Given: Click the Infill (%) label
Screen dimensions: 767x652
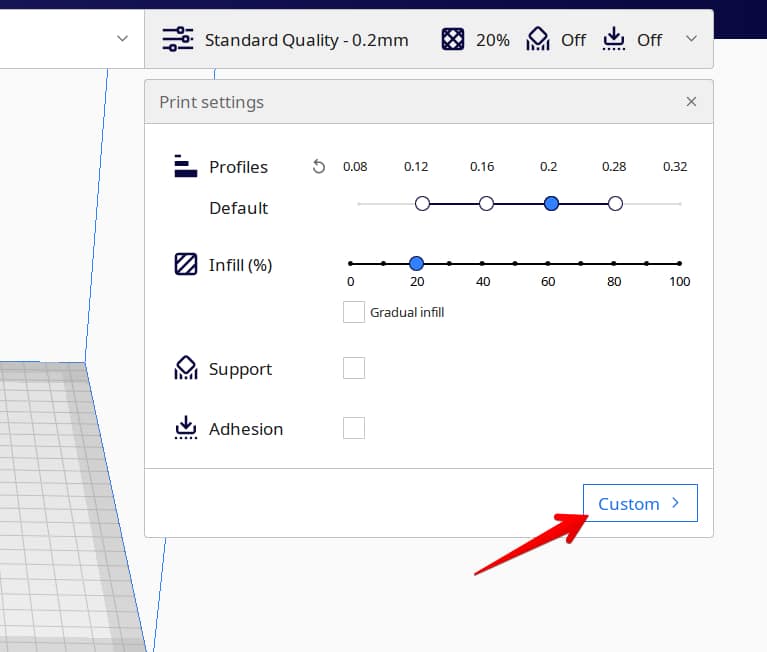Looking at the screenshot, I should (240, 265).
